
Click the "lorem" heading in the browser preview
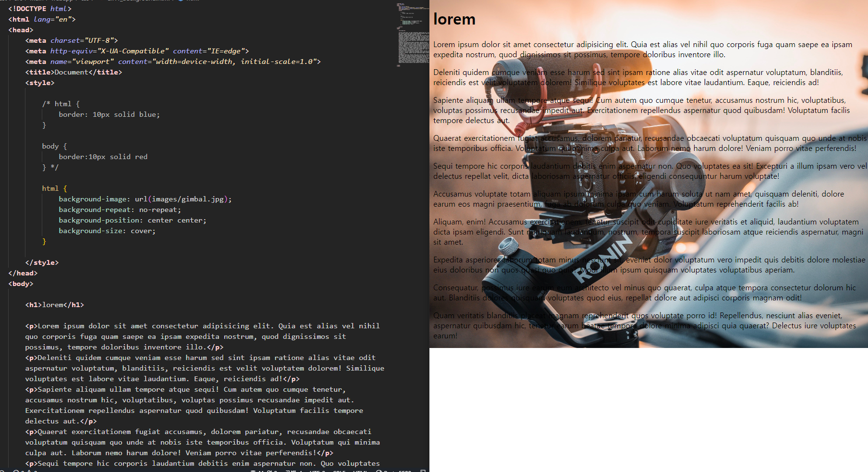coord(454,19)
